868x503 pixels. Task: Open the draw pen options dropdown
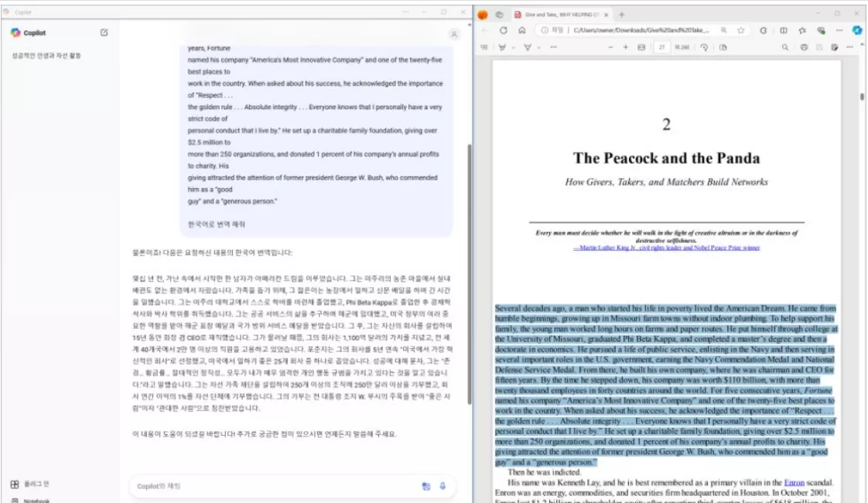pos(538,46)
